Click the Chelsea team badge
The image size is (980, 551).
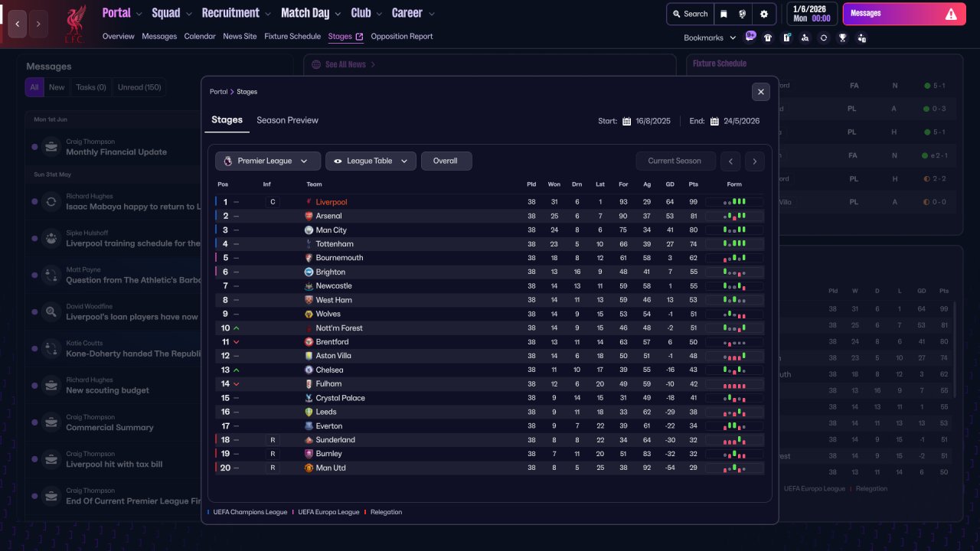(x=309, y=370)
